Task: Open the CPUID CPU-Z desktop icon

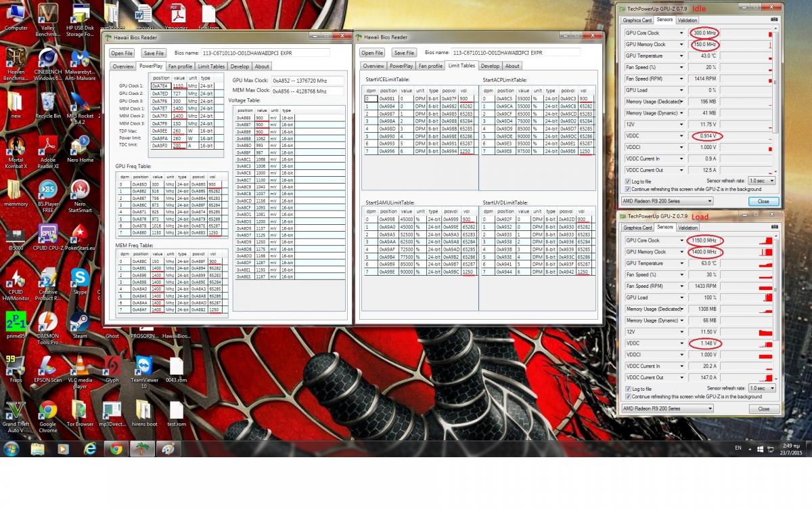Action: click(x=47, y=237)
